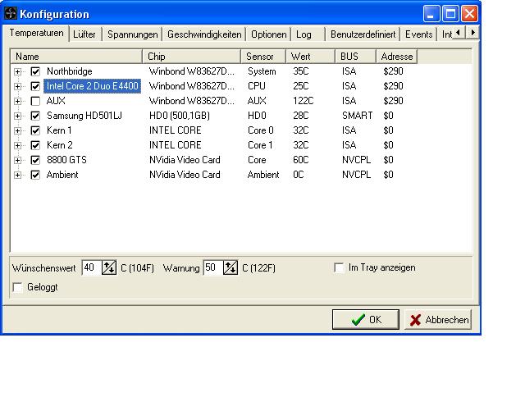
Task: Sort by the BUS column header
Action: coord(355,57)
